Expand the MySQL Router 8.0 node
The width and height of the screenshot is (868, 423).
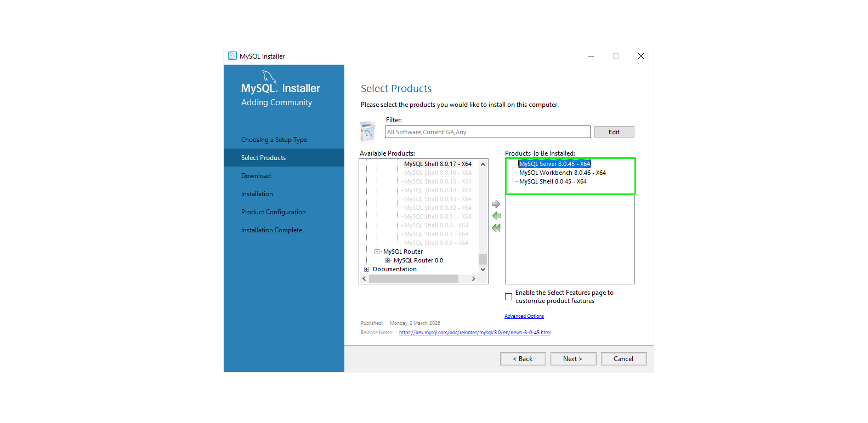pyautogui.click(x=388, y=260)
